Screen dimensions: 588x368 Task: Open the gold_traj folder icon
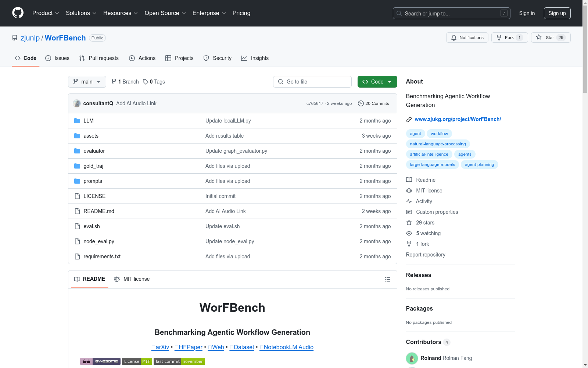tap(77, 166)
